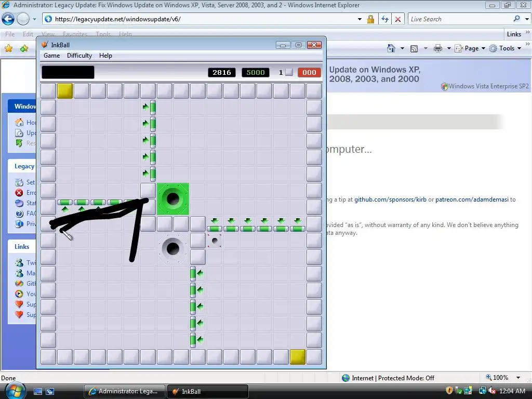Open the Recent Pages dropdown beside Forward
The height and width of the screenshot is (399, 532).
(34, 19)
